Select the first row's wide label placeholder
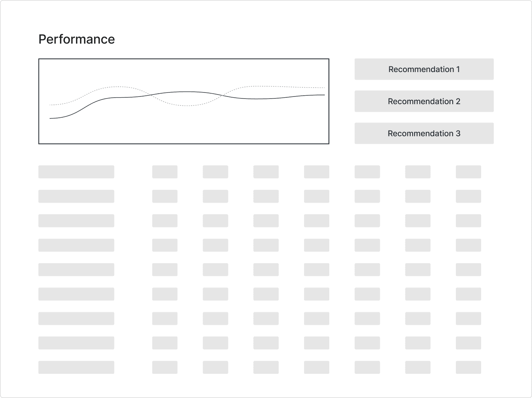Screen dimensions: 532x398 click(76, 172)
